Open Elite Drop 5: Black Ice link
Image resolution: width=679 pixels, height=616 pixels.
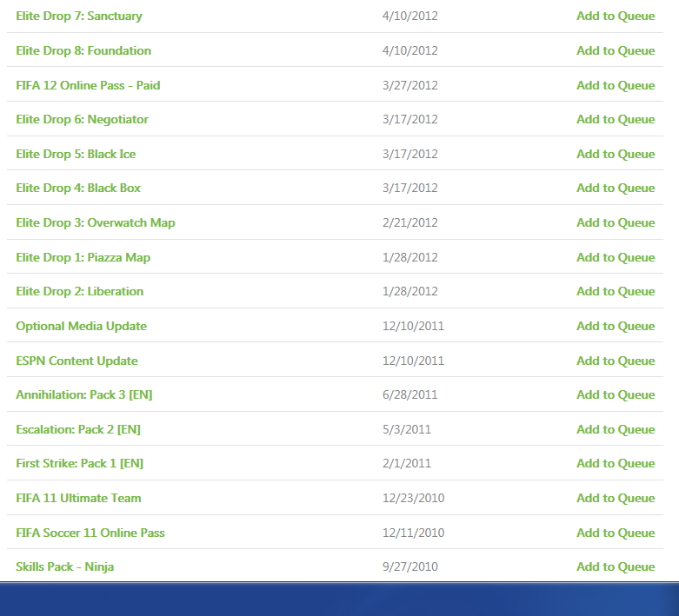point(76,154)
